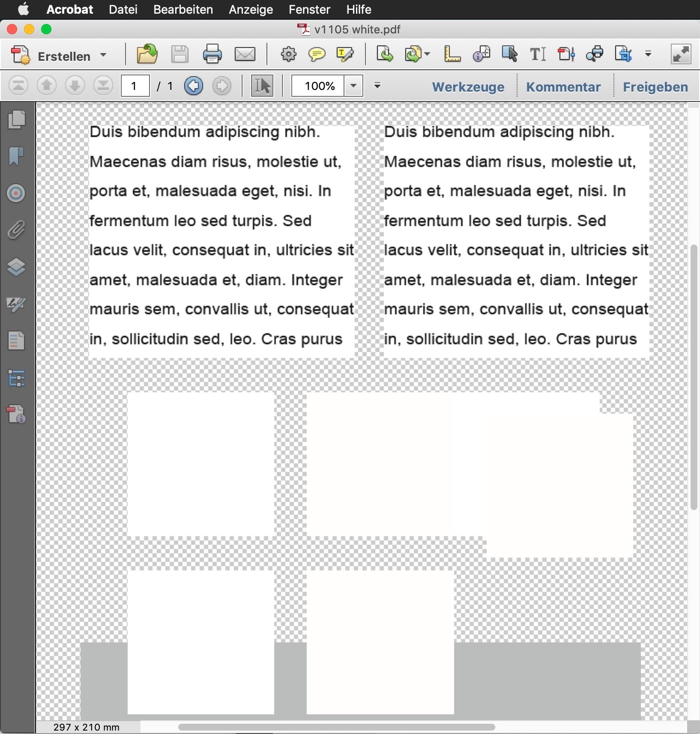Open layers panel in sidebar
Viewport: 700px width, 734px height.
coord(16,267)
